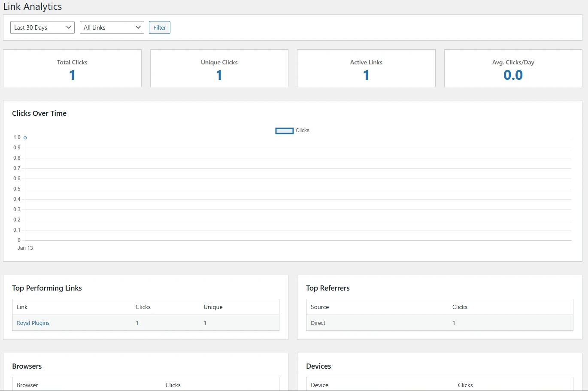Select the Avg. Clicks/Day value

[x=513, y=75]
